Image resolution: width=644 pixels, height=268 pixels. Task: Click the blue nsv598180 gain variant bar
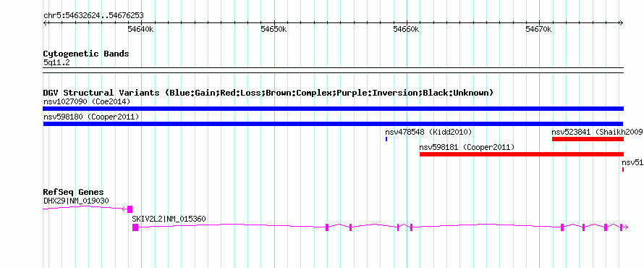[x=333, y=124]
